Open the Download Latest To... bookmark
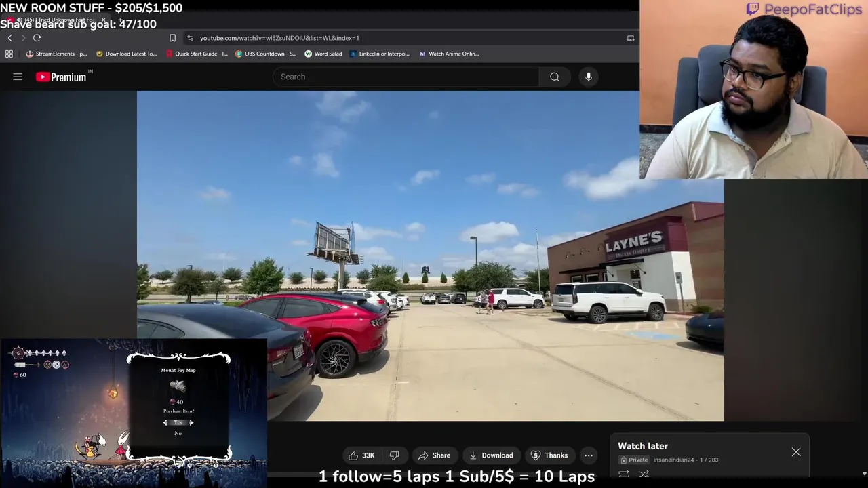Screen dimensions: 868x488 [126, 54]
